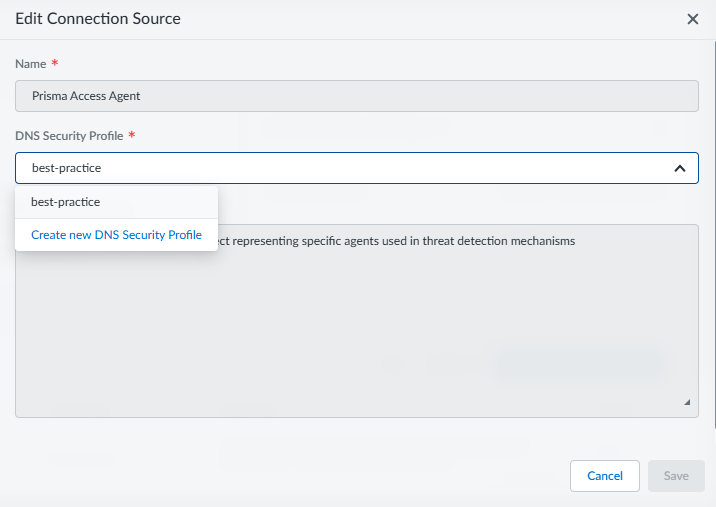Click the red asterisk beside DNS Security Profile
The width and height of the screenshot is (716, 507).
point(132,136)
